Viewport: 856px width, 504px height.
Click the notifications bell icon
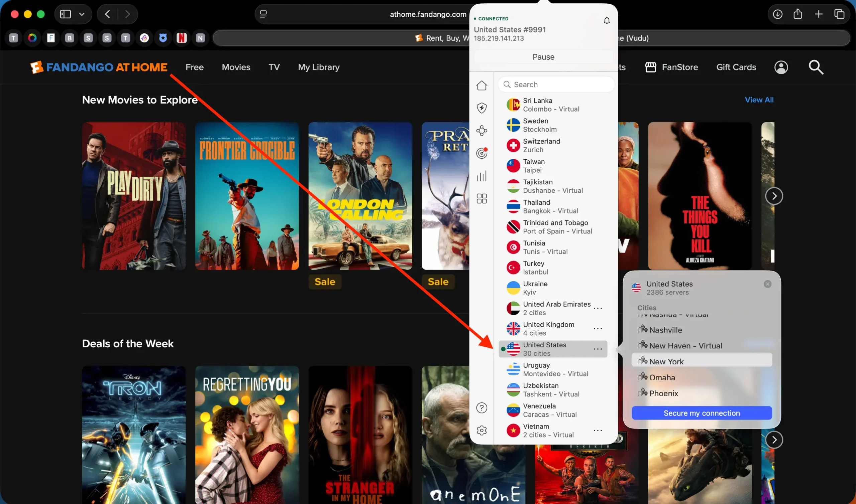pos(607,20)
